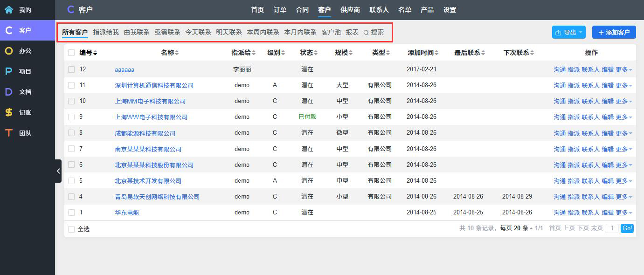This screenshot has height=275, width=644.
Task: Sort by 最后联系 column arrow
Action: (x=483, y=53)
